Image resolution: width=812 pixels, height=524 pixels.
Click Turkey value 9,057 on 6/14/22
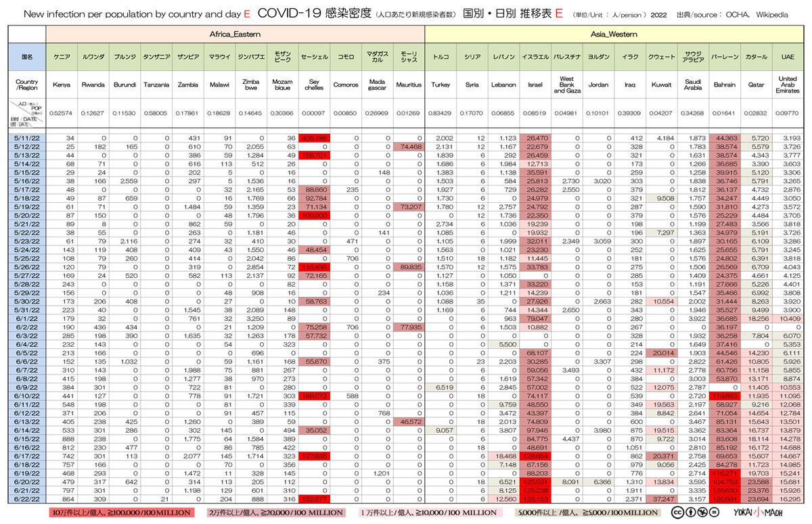pyautogui.click(x=441, y=430)
